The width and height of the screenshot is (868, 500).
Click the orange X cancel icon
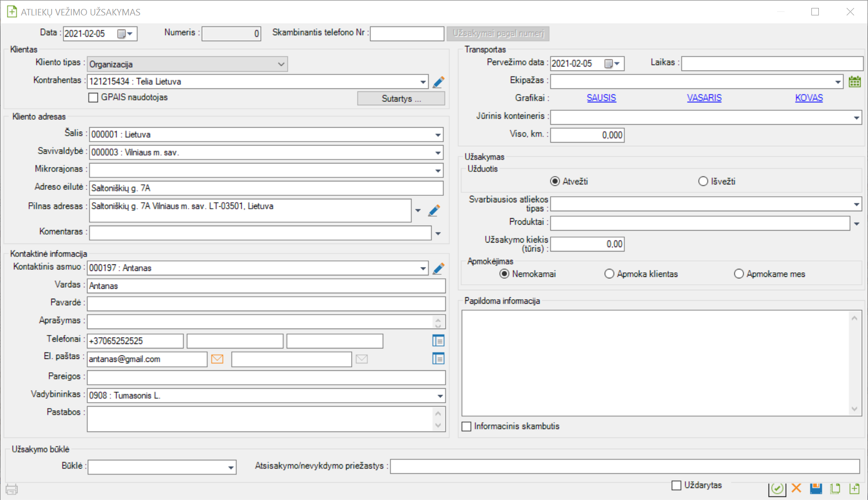tap(796, 488)
